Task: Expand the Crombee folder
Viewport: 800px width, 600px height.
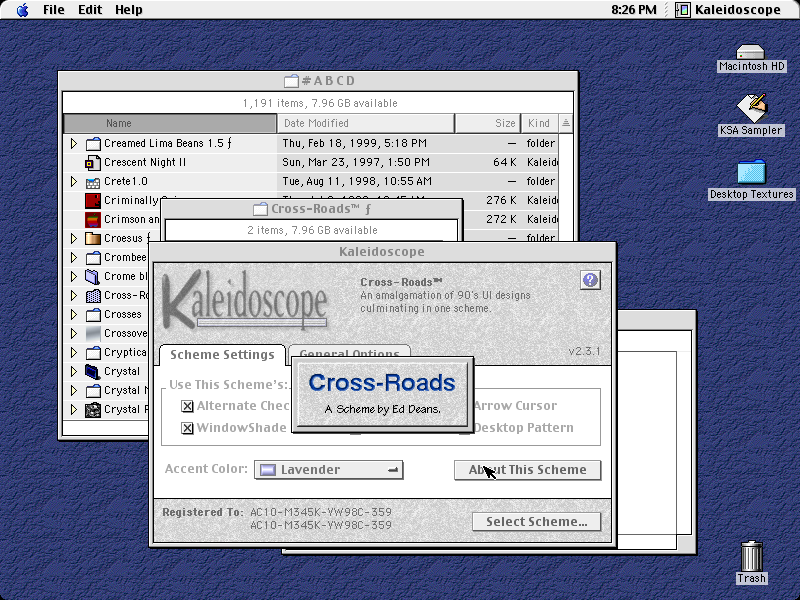Action: click(x=74, y=258)
